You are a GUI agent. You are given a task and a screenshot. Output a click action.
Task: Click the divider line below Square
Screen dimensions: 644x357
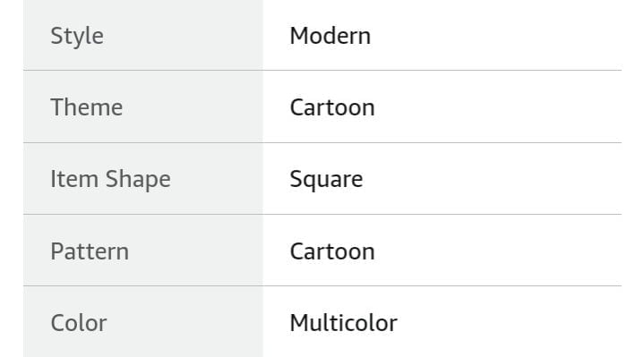(322, 214)
